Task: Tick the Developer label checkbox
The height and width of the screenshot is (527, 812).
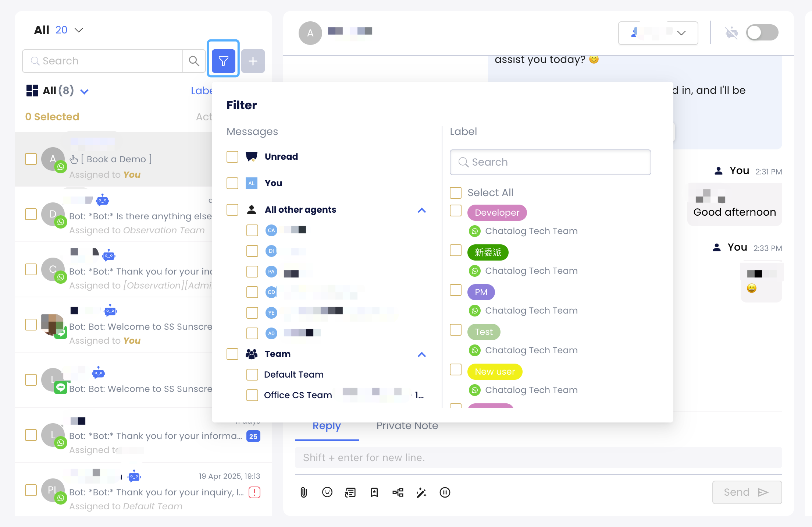Action: [x=456, y=211]
